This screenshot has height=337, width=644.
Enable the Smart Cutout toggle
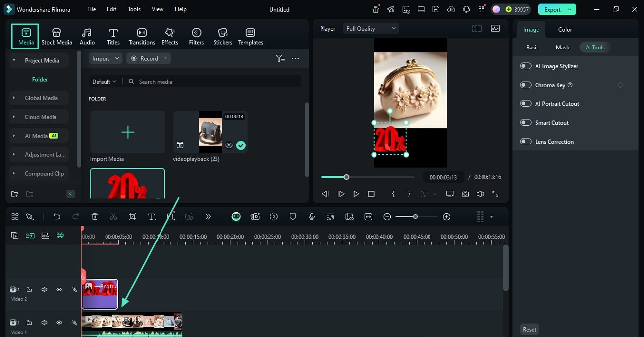coord(526,122)
